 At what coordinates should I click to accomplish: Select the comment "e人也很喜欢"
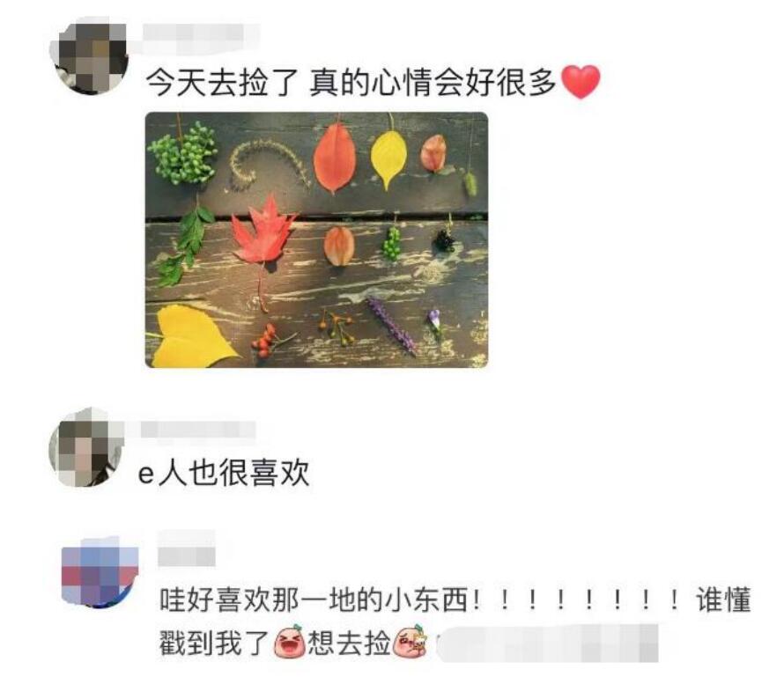tap(224, 472)
